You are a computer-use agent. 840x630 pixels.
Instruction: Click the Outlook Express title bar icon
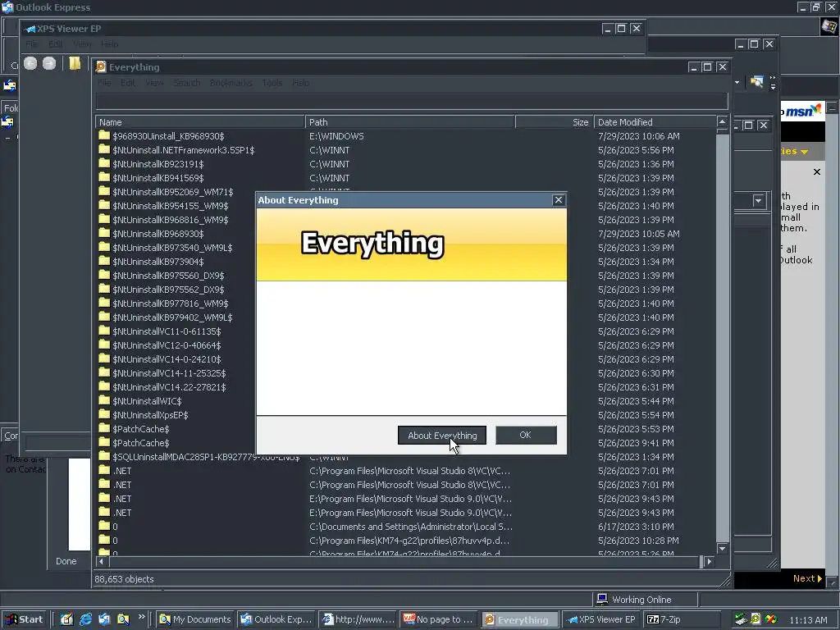tap(7, 7)
